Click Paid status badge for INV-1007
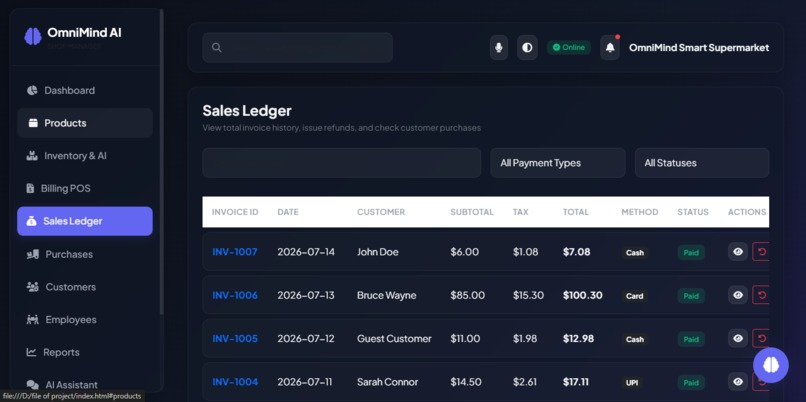The width and height of the screenshot is (806, 402). (x=691, y=252)
